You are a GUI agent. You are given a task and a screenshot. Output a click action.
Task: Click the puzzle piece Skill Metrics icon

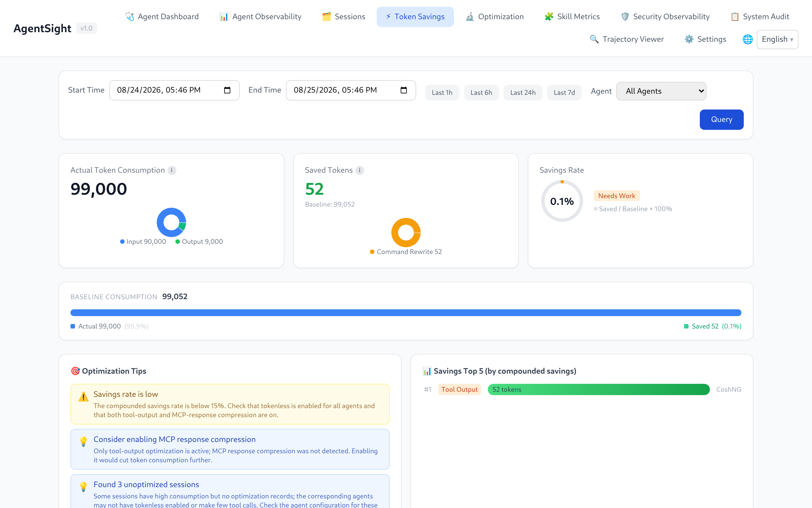pos(549,16)
